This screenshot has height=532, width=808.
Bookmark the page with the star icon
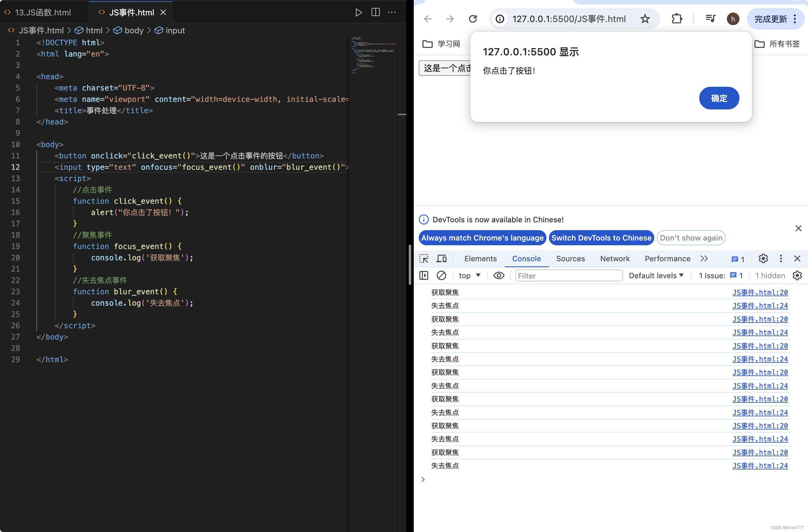645,19
